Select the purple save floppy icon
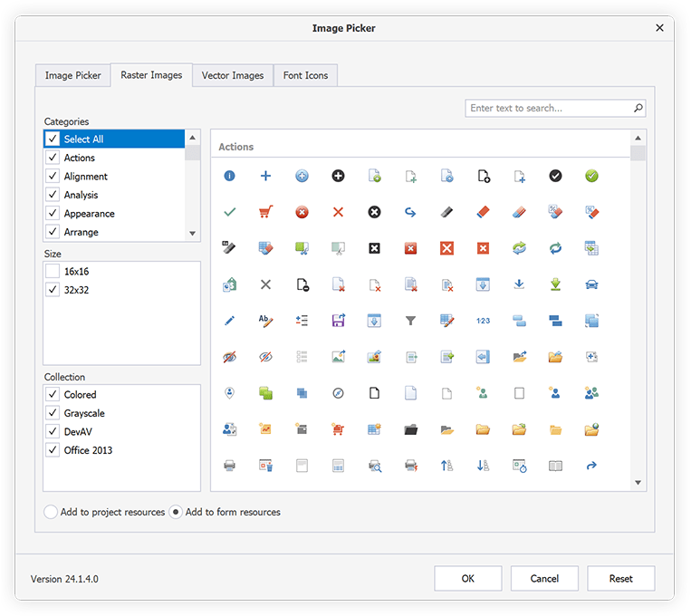The image size is (691, 616). pos(338,321)
